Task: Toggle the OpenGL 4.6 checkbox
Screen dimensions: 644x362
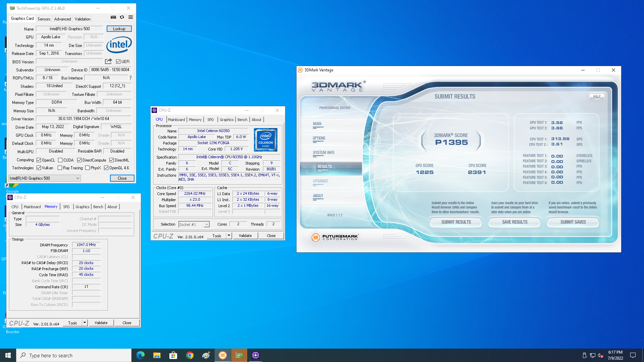Action: coord(106,168)
